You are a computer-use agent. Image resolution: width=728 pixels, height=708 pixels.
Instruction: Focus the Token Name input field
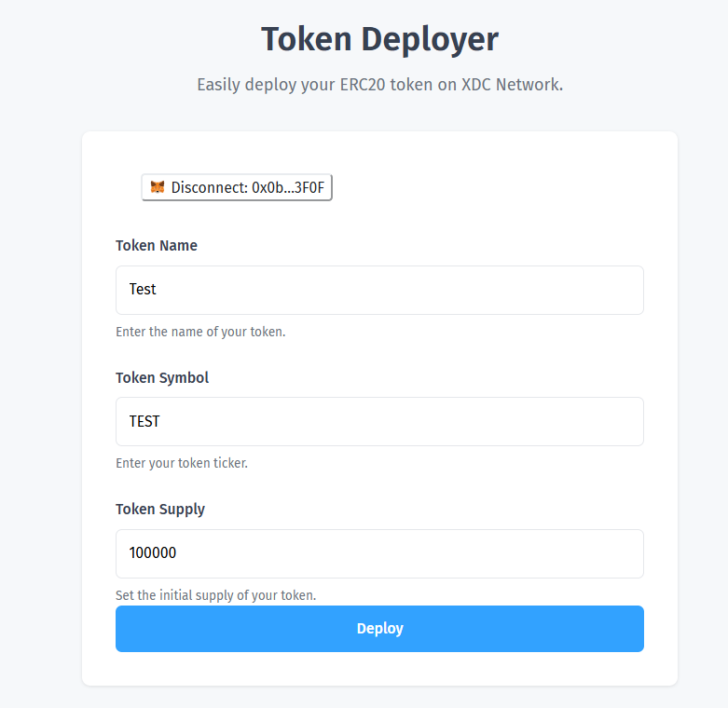[379, 290]
